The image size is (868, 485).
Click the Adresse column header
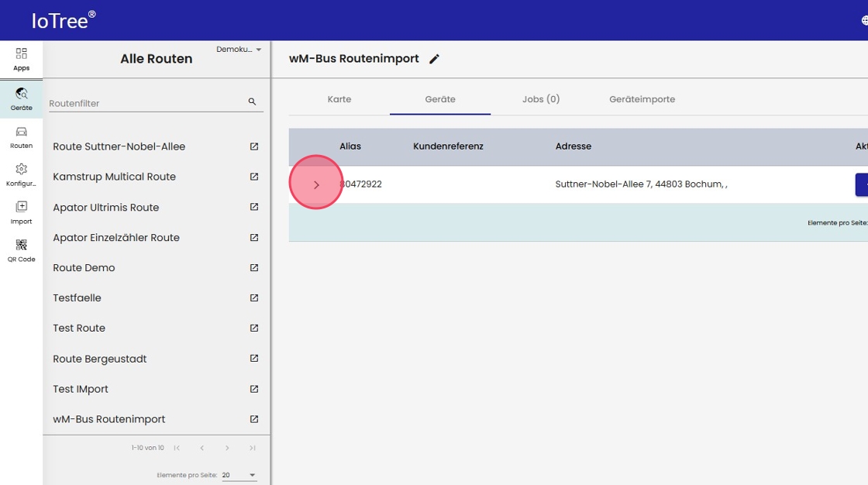pyautogui.click(x=573, y=146)
